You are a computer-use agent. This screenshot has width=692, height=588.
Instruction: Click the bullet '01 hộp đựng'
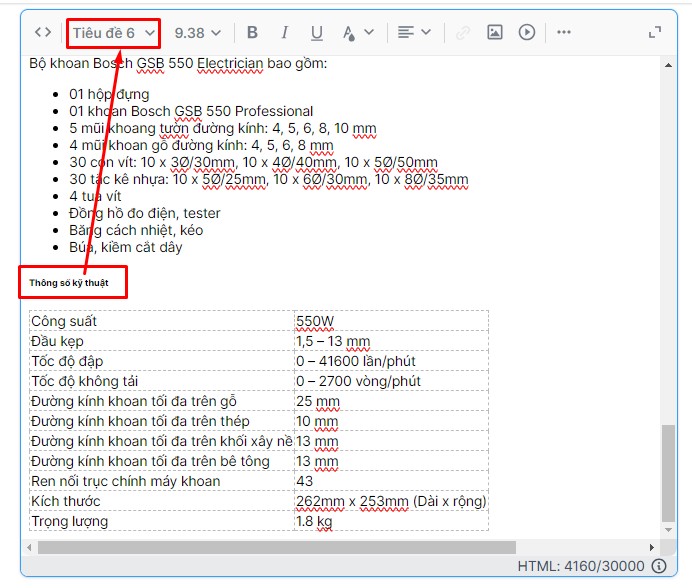109,94
